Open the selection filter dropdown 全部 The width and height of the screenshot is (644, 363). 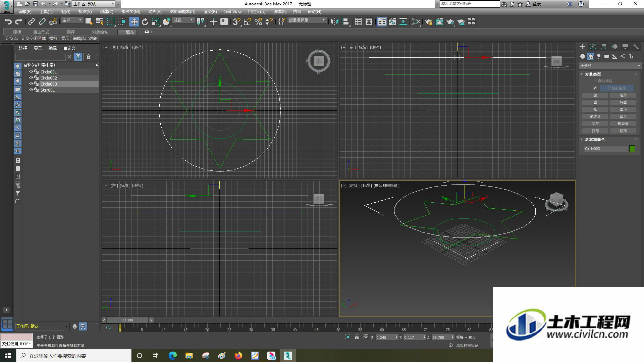point(72,20)
